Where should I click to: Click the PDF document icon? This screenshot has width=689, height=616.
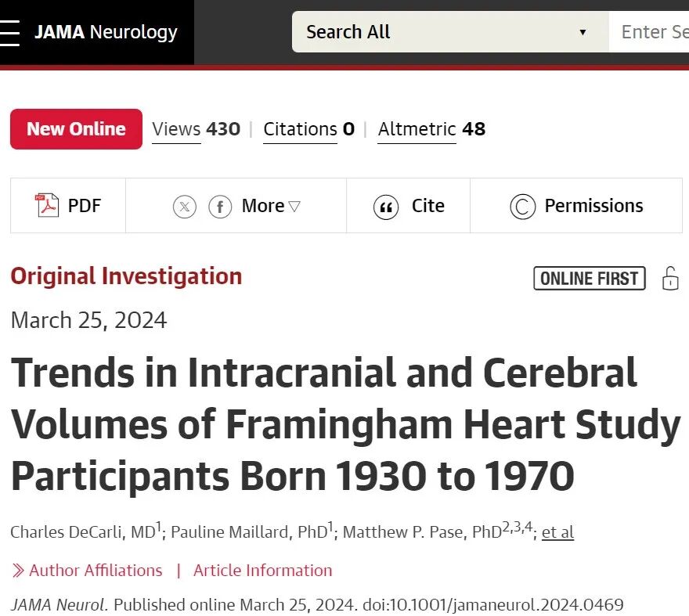(x=47, y=205)
